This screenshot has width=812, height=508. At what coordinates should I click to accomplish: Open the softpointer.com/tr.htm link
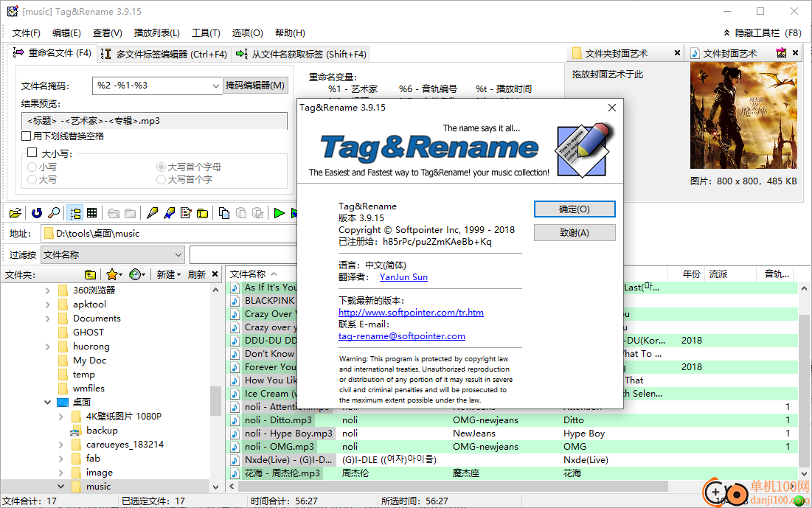(x=411, y=313)
